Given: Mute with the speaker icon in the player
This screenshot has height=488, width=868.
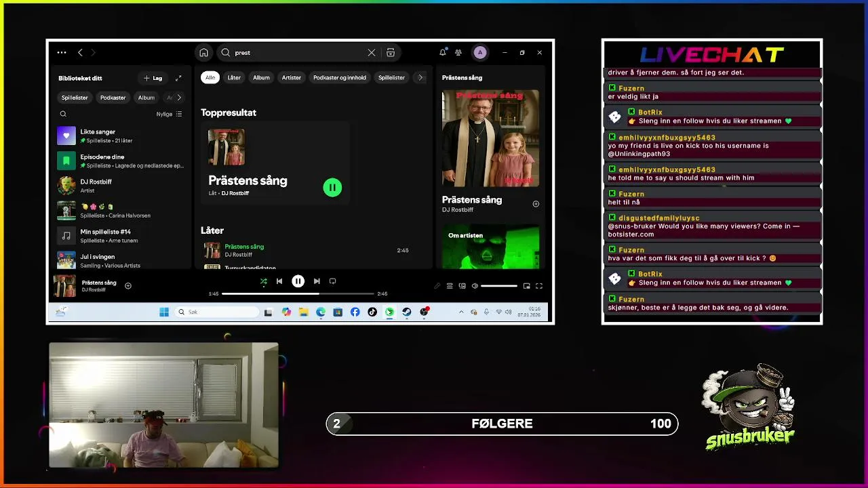Looking at the screenshot, I should click(x=475, y=286).
